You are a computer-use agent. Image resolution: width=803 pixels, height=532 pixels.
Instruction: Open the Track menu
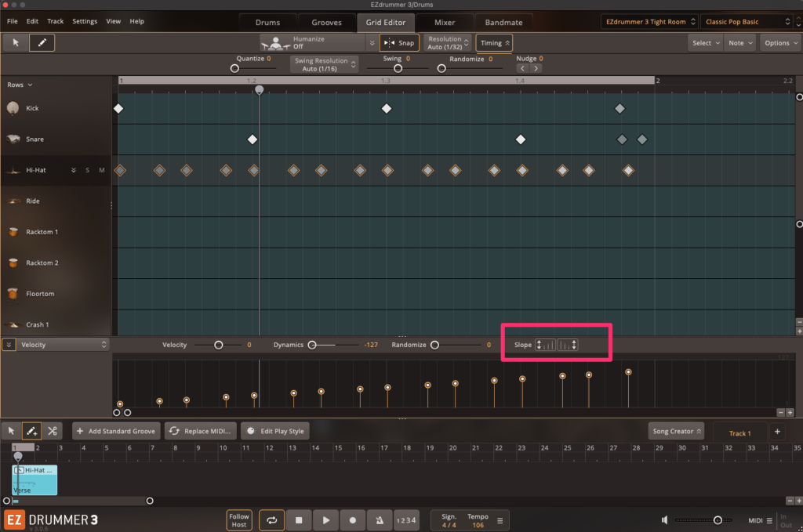[55, 21]
